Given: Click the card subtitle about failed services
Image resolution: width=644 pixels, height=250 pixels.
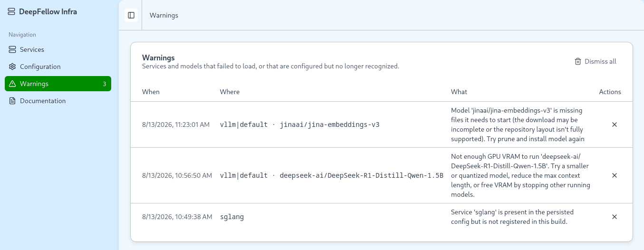Looking at the screenshot, I should [270, 66].
